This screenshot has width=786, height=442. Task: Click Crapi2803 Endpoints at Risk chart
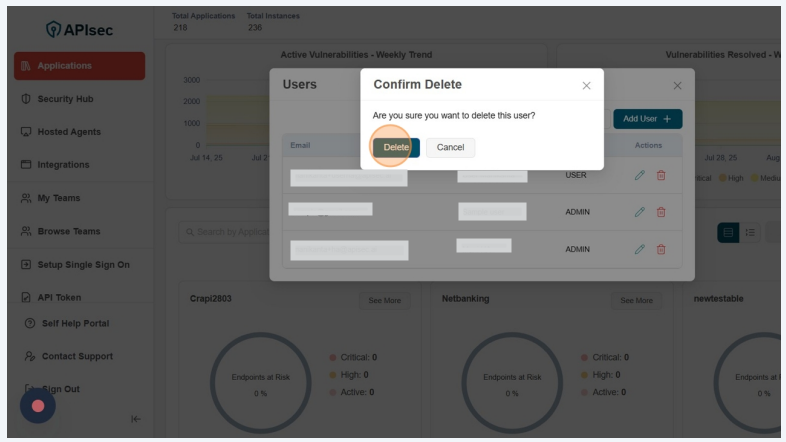(261, 383)
